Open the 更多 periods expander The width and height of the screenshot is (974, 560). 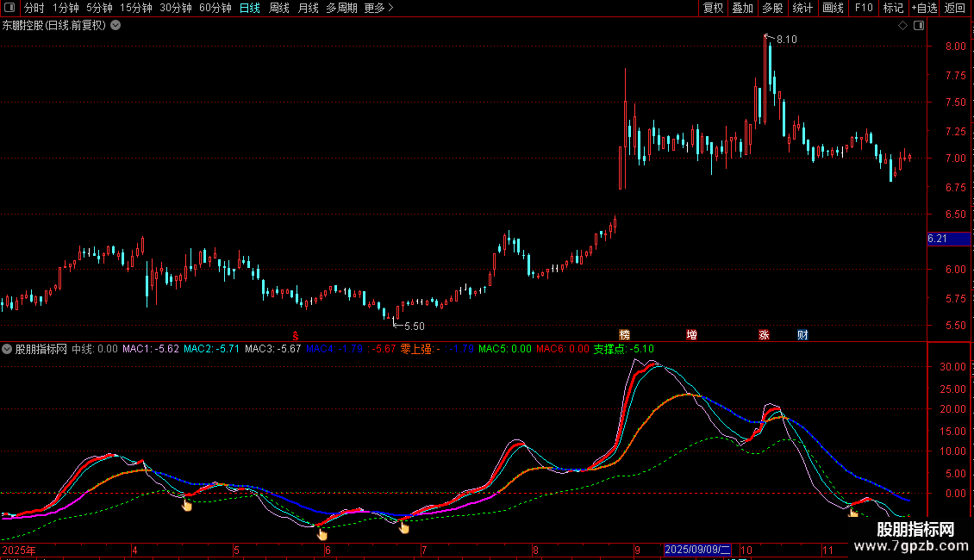click(x=378, y=8)
